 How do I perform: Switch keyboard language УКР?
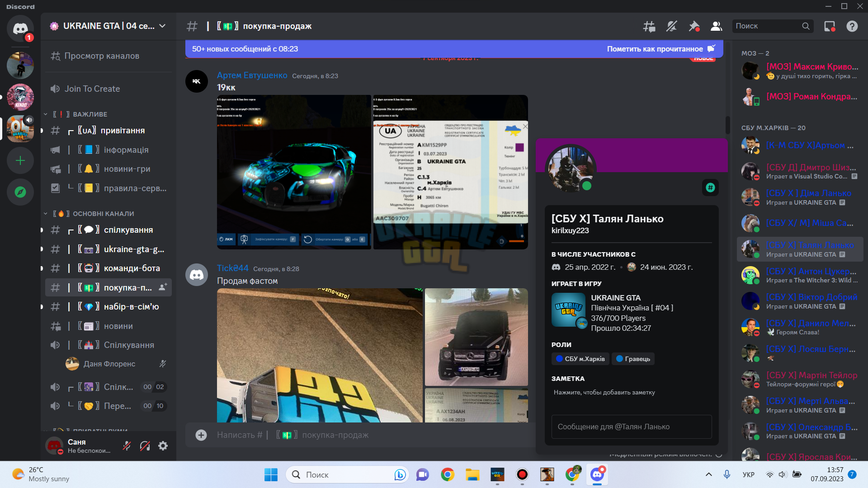tap(748, 474)
